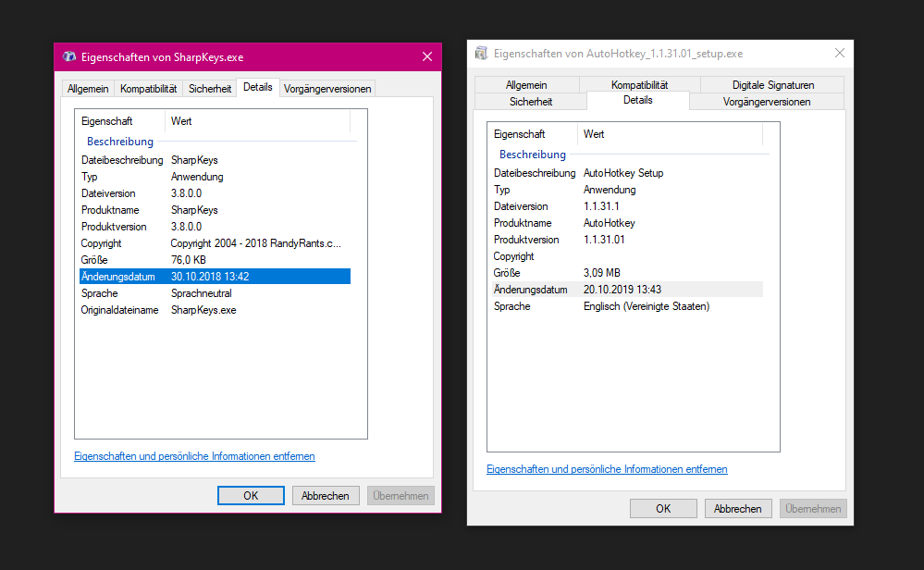Select the Typ row in the SharpKeys window
924x570 pixels.
tap(216, 177)
